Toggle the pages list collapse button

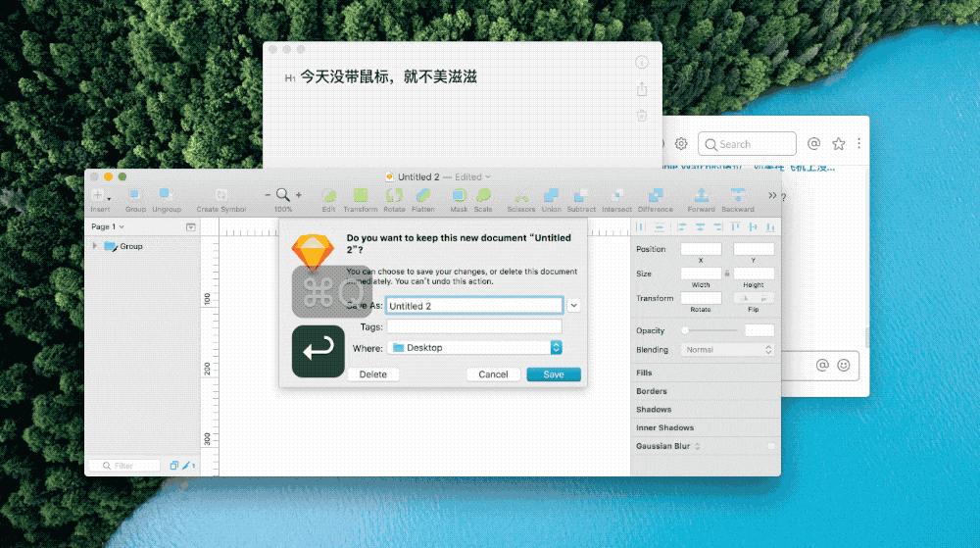tap(191, 226)
